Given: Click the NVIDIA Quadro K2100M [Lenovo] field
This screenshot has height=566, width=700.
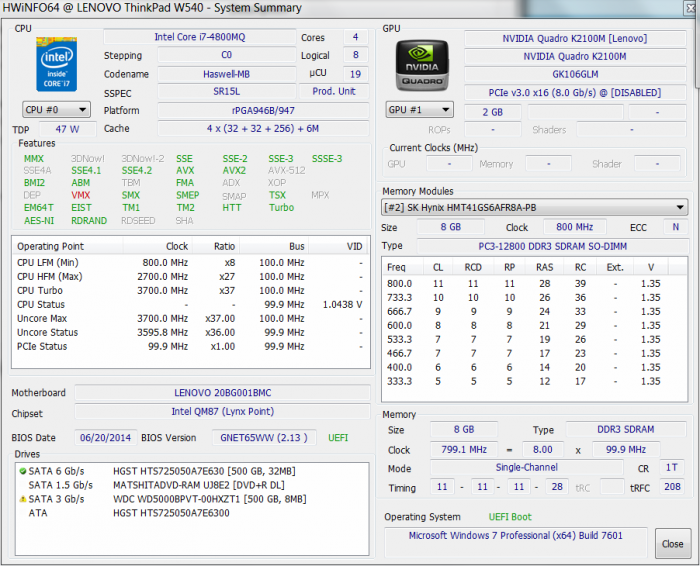Looking at the screenshot, I should (x=574, y=37).
